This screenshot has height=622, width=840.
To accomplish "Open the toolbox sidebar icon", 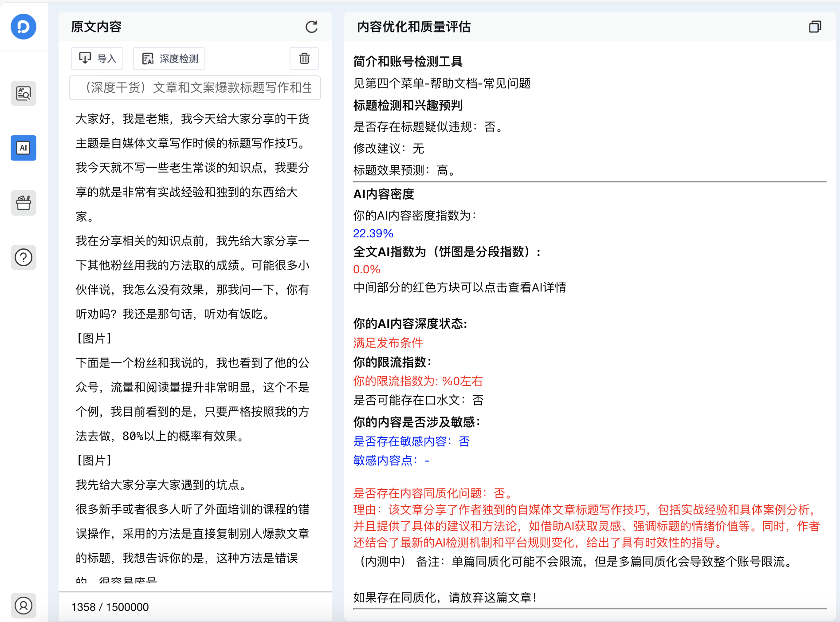I will click(24, 203).
